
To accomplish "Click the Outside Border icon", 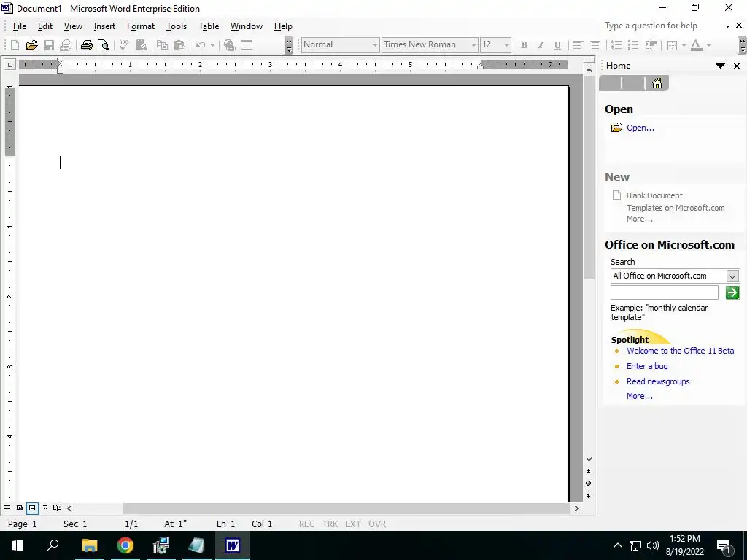I will pos(672,45).
